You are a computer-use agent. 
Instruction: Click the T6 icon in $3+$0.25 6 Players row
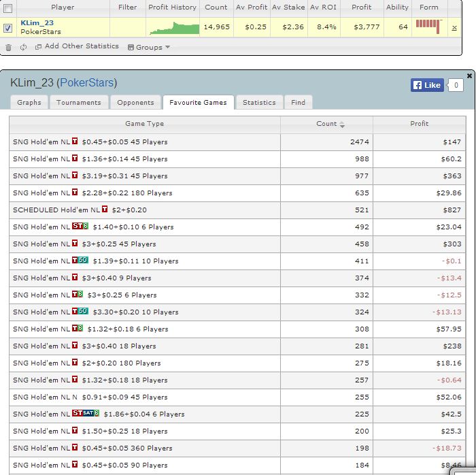(78, 294)
